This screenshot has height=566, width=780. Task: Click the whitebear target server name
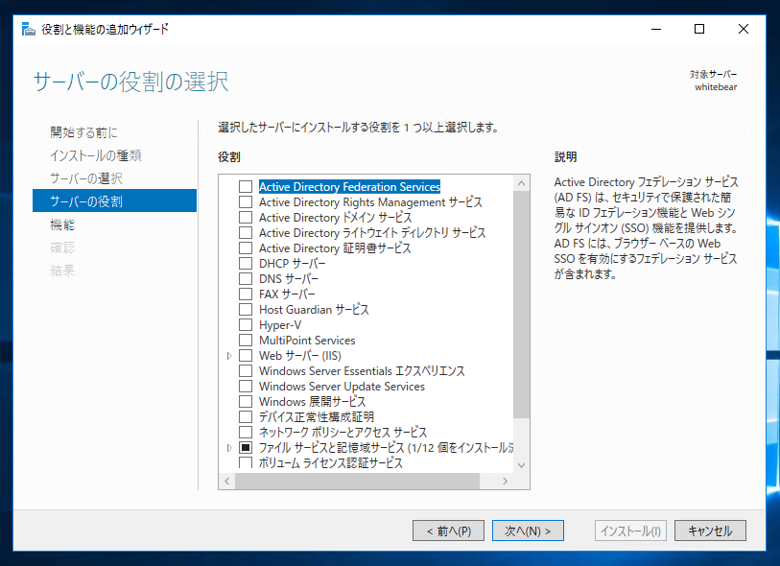716,87
